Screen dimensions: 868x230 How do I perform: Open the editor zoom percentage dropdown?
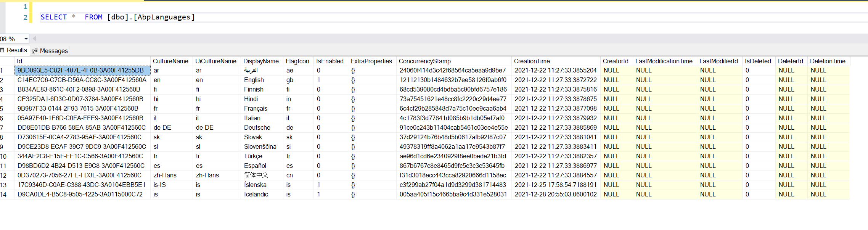click(26, 39)
